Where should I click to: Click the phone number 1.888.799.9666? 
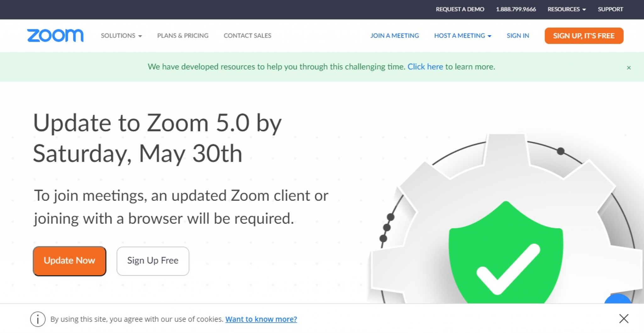(516, 9)
